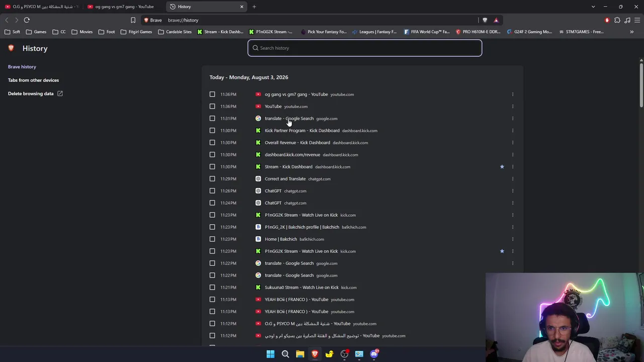Switch to OBS Studio on the taskbar
This screenshot has height=362, width=644.
pos(344,354)
